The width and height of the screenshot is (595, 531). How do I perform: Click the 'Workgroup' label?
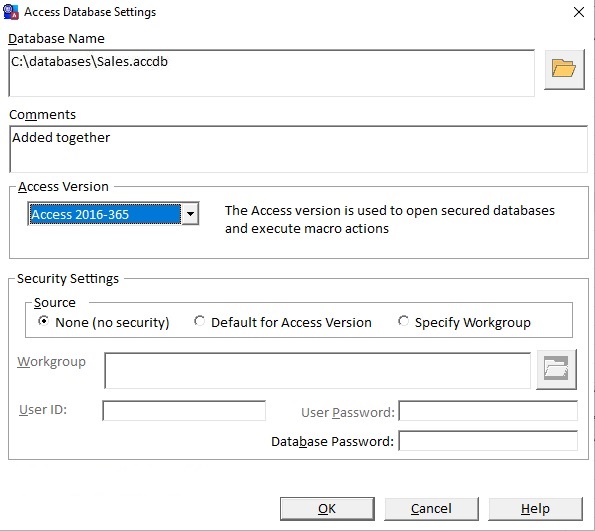[51, 362]
